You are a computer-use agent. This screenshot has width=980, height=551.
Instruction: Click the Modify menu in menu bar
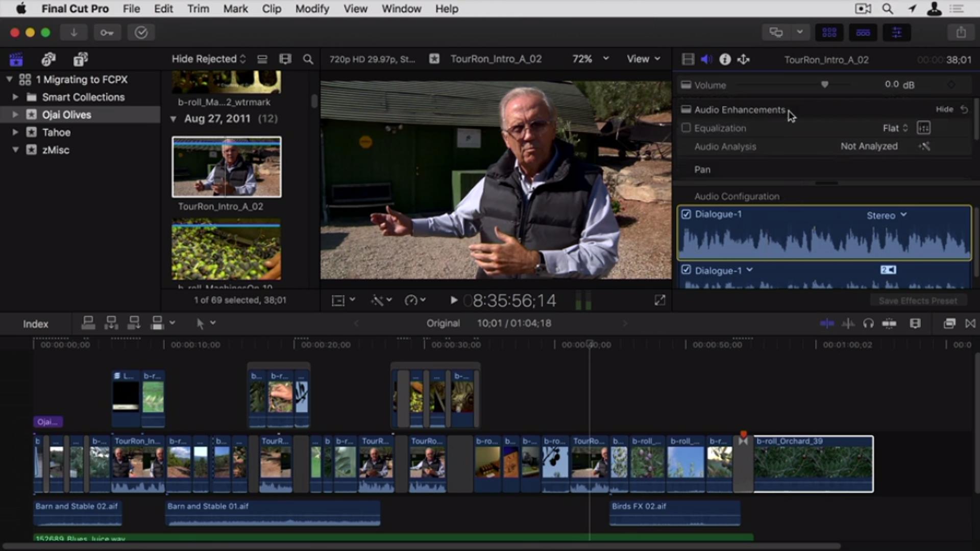pos(312,9)
